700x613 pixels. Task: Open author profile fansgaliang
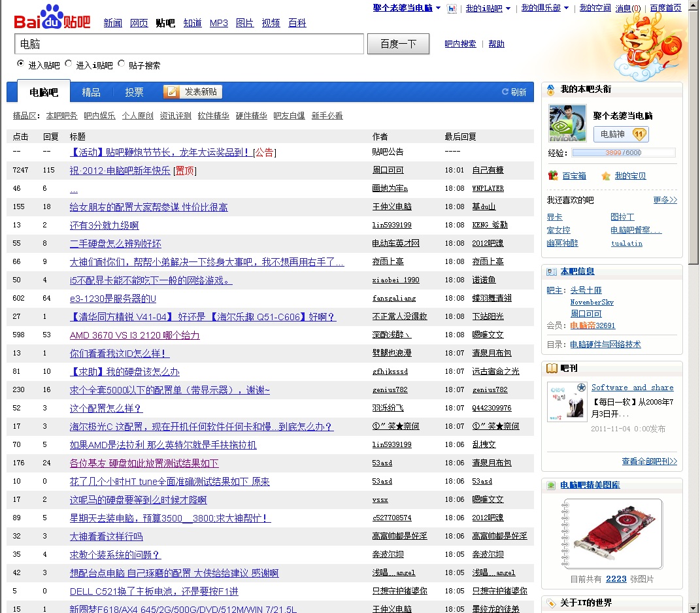point(394,299)
